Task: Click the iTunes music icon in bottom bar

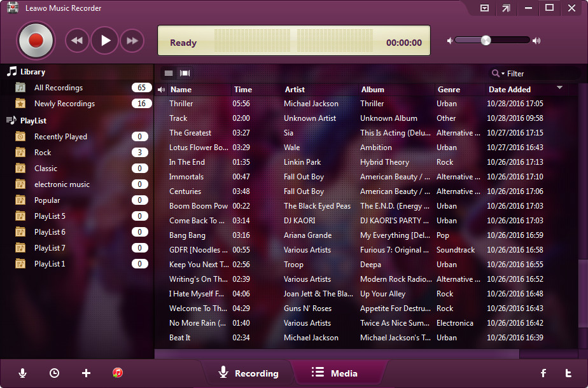Action: 118,373
